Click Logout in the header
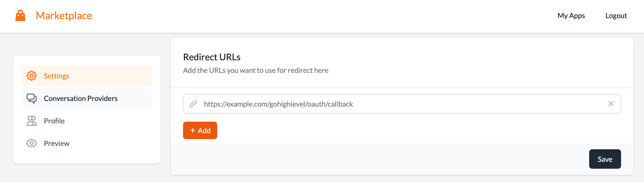The width and height of the screenshot is (644, 182). pos(616,16)
